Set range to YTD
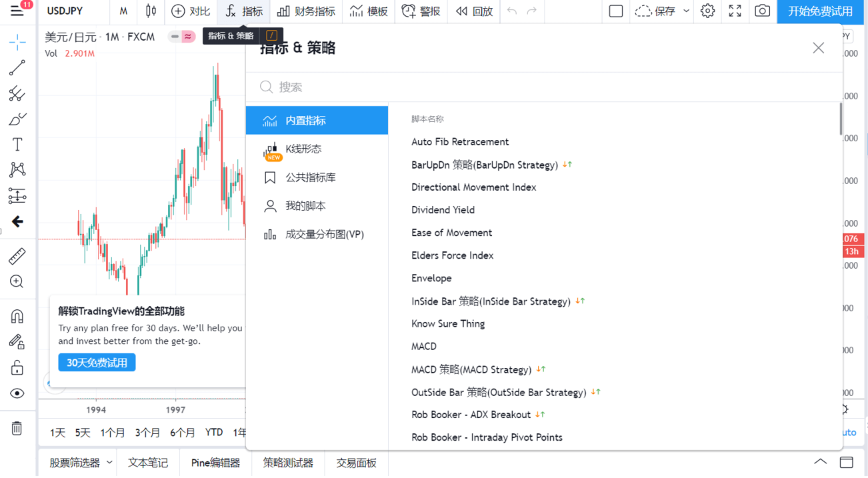The image size is (868, 478). (214, 433)
